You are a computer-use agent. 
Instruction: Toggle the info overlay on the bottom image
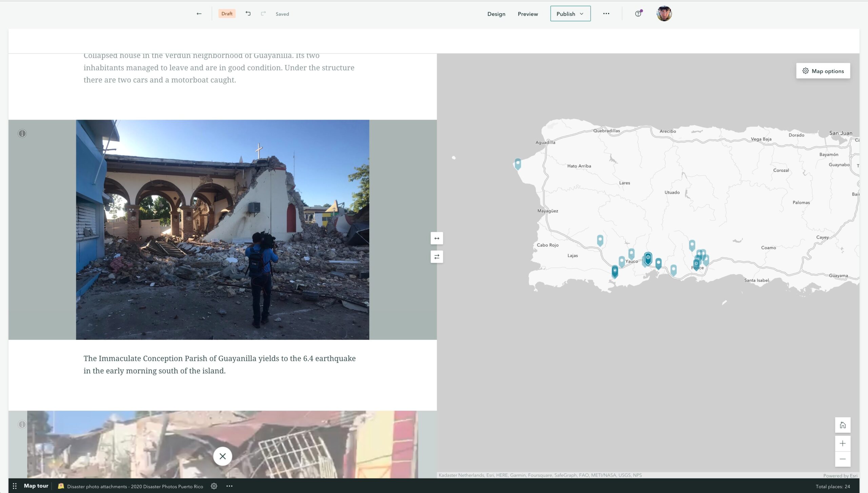click(22, 424)
